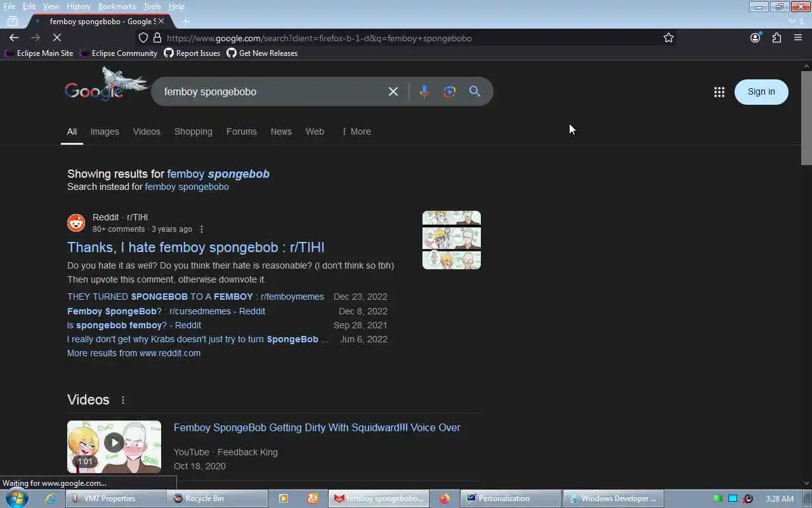Open More results from www.reddit.com
812x508 pixels.
pos(134,353)
